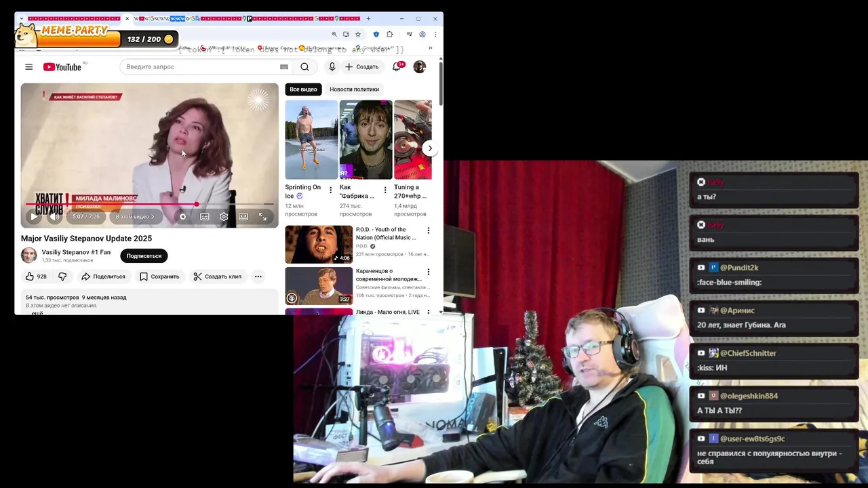Go to the YouTube home logo
This screenshot has width=868, height=488.
[x=62, y=66]
